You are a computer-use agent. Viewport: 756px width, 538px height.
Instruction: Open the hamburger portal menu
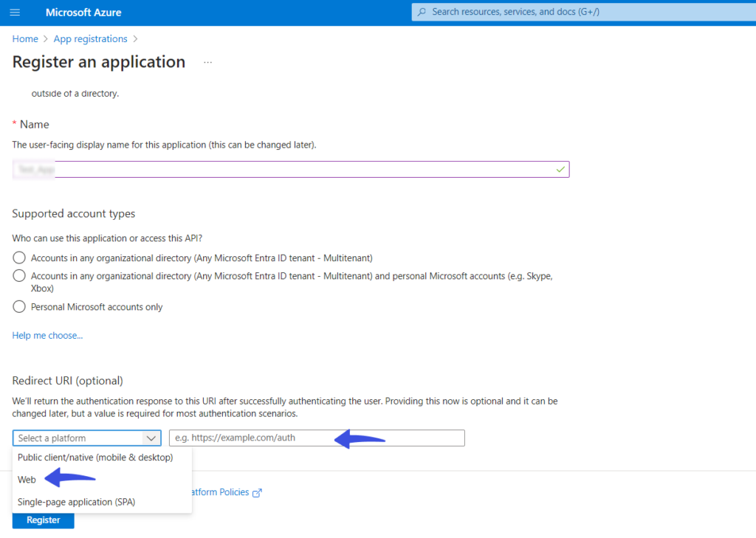15,13
